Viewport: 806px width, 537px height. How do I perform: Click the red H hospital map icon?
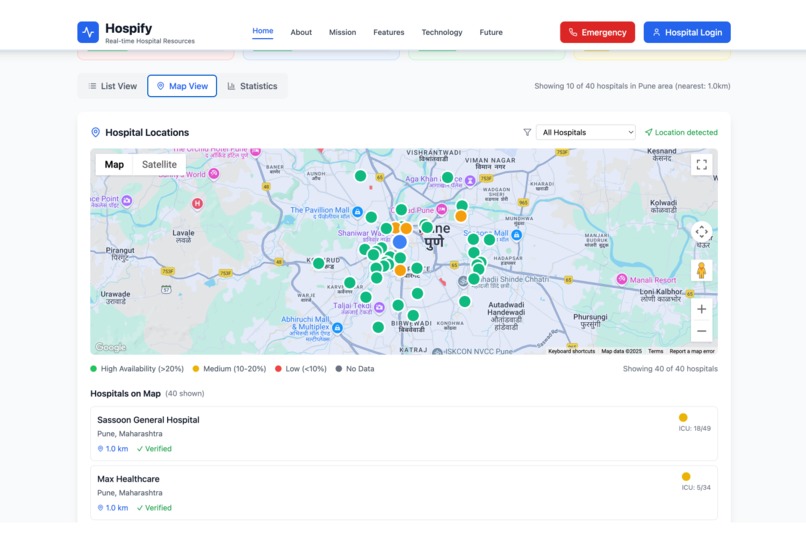point(197,204)
